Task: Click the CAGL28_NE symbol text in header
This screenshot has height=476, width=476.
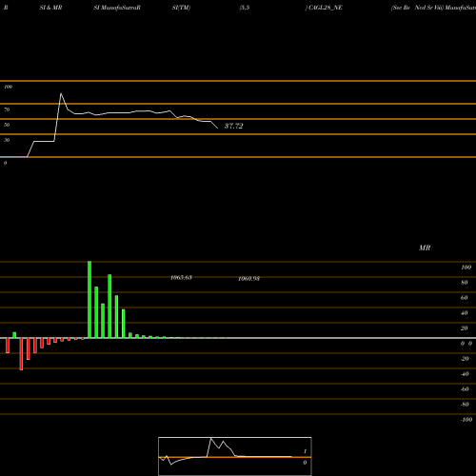Action: pyautogui.click(x=326, y=8)
